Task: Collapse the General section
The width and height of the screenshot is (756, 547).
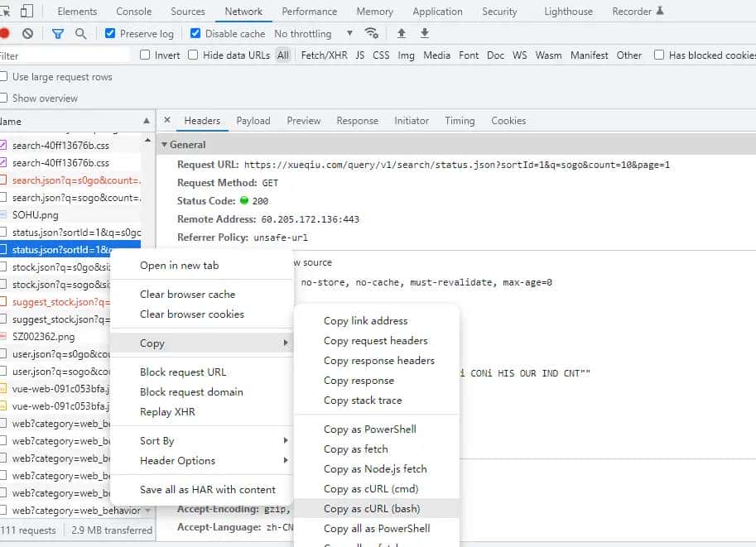Action: pos(187,145)
